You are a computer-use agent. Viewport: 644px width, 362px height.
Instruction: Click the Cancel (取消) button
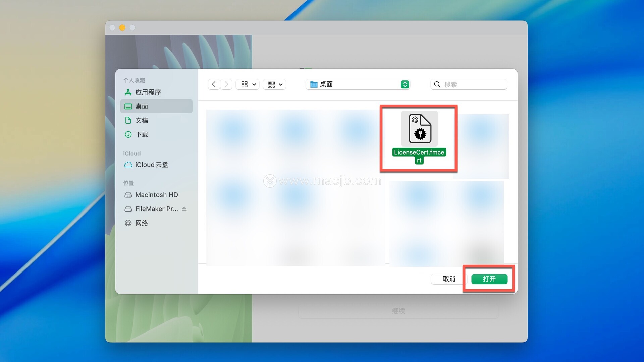click(x=448, y=279)
